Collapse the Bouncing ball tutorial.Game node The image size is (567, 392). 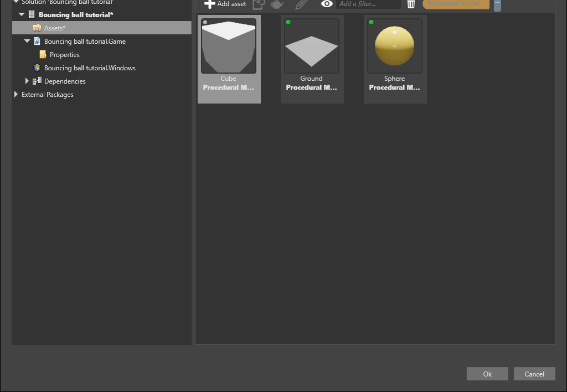pyautogui.click(x=27, y=41)
